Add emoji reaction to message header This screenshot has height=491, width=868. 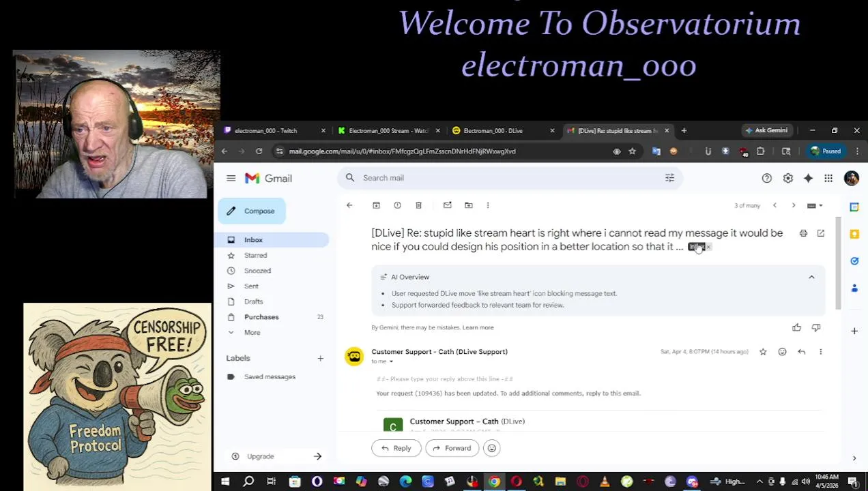(782, 352)
